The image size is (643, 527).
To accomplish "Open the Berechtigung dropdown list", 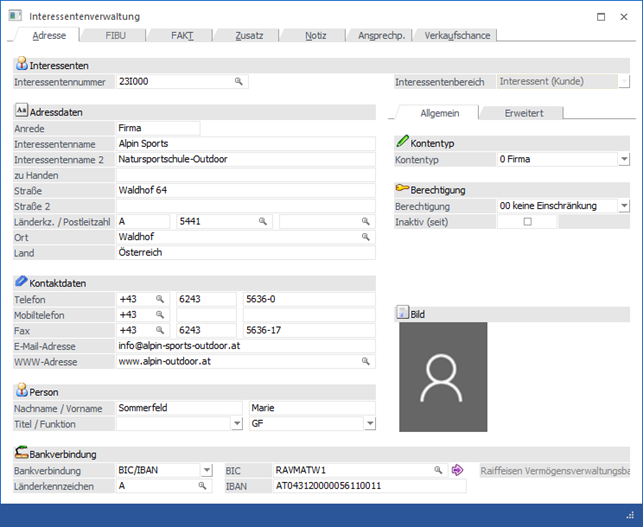I will click(623, 206).
